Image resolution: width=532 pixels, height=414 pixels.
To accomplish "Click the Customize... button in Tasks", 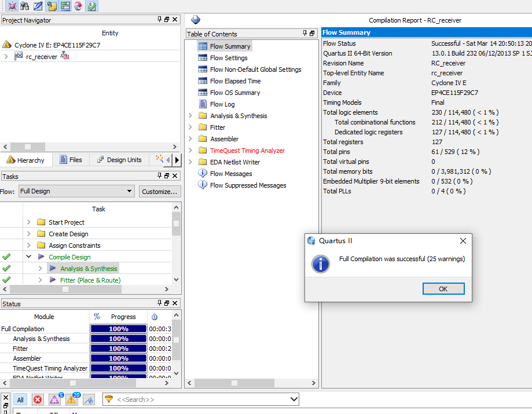I will click(160, 192).
